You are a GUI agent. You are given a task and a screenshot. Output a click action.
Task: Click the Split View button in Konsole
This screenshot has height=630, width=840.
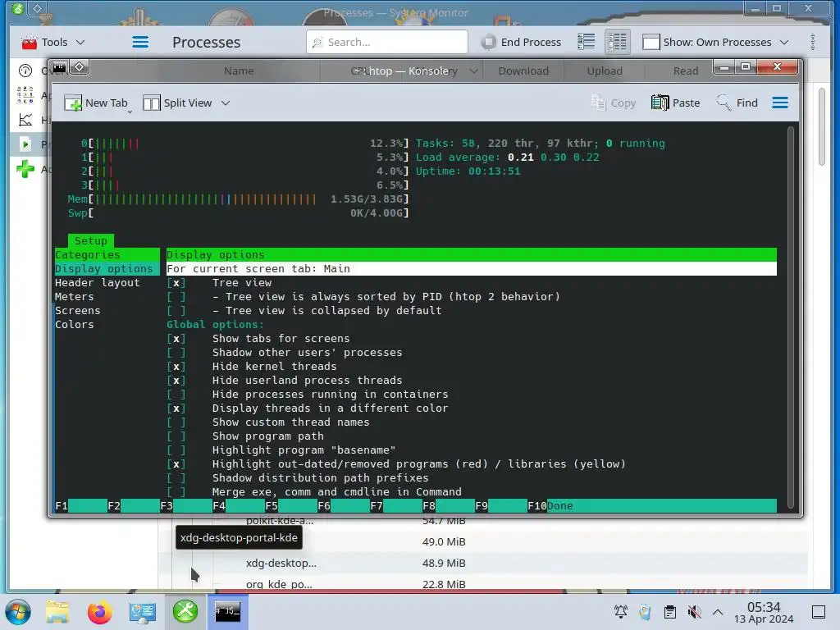[178, 103]
